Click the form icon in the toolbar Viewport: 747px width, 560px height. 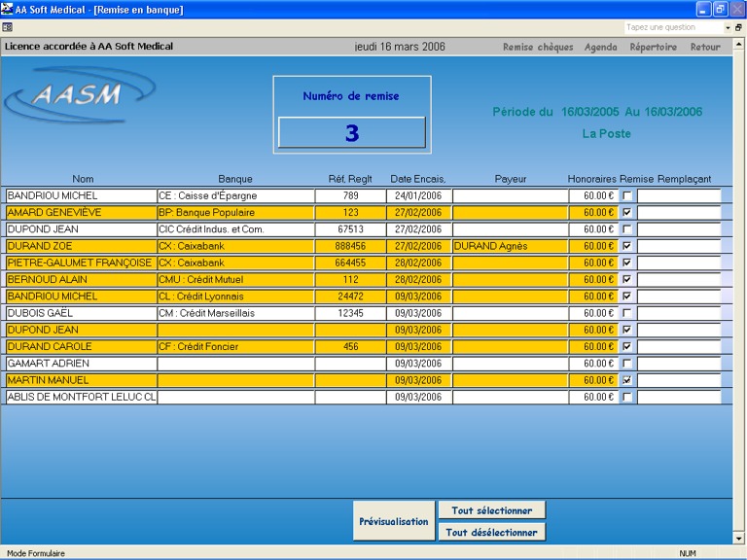pos(7,27)
